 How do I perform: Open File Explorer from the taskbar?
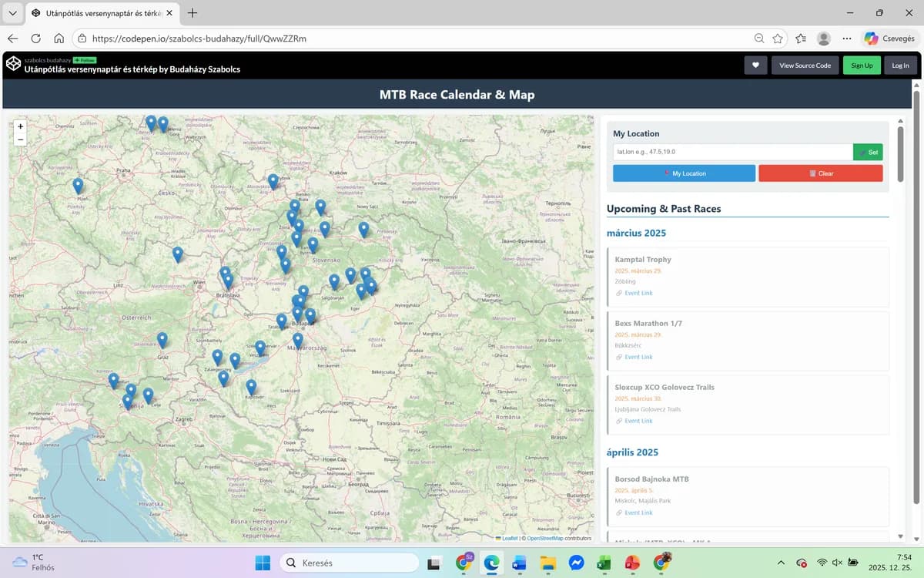point(547,563)
